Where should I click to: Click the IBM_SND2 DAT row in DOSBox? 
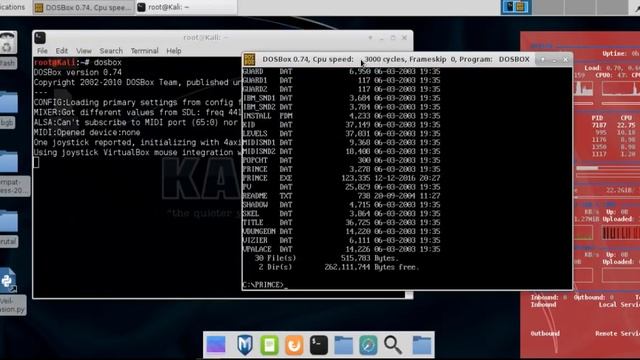tap(341, 107)
